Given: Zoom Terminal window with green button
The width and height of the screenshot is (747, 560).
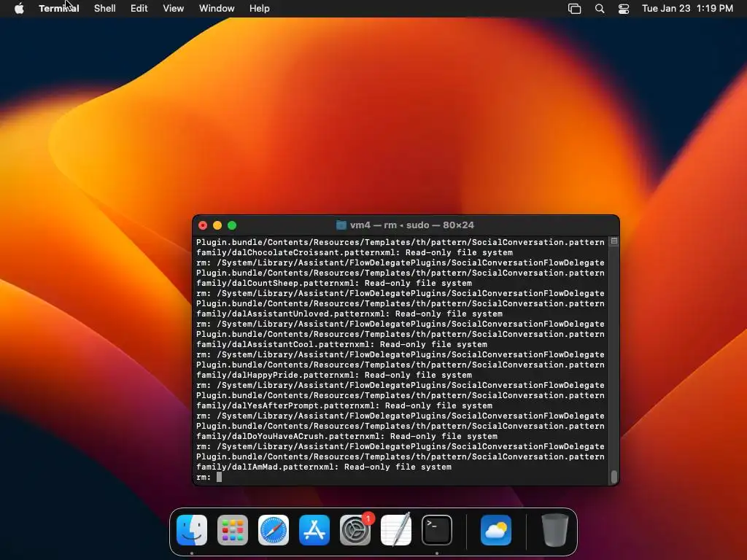Looking at the screenshot, I should point(232,225).
